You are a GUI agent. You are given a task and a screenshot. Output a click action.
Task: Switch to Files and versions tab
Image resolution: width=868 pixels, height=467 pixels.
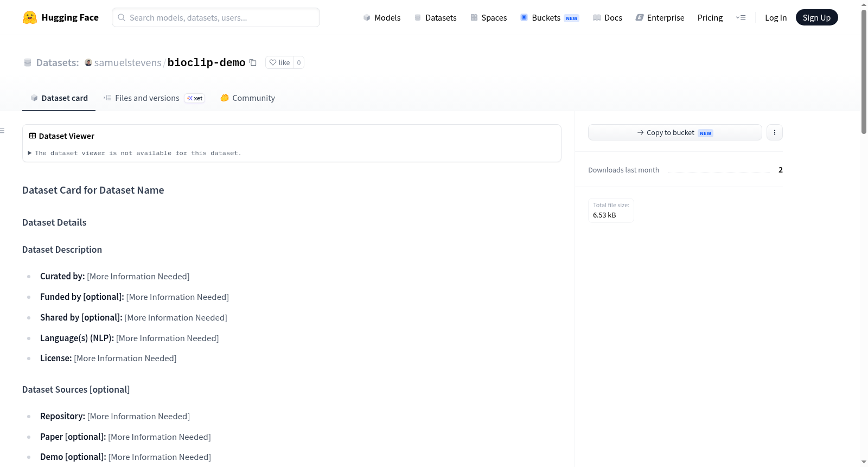tap(155, 98)
